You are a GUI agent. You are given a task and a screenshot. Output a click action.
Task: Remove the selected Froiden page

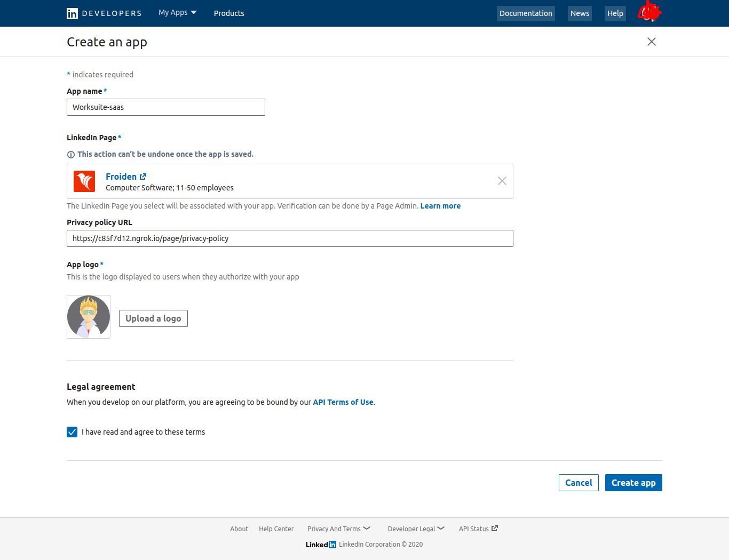point(502,181)
